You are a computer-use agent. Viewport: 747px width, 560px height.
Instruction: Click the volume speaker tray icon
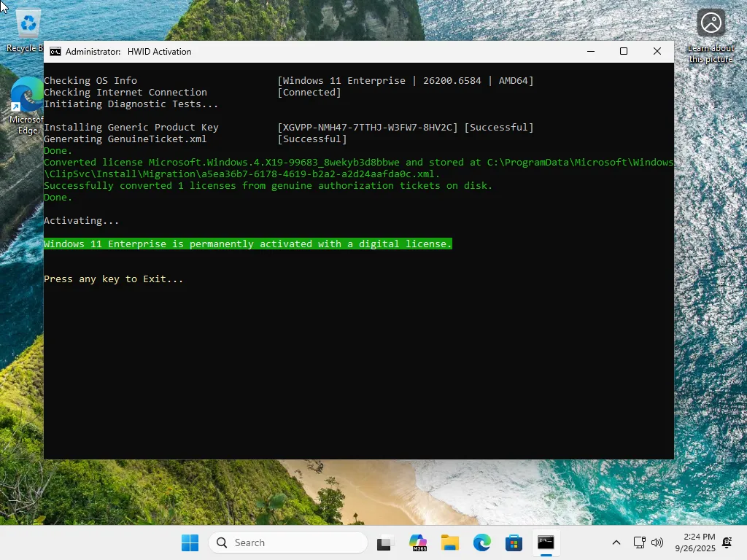coord(657,542)
